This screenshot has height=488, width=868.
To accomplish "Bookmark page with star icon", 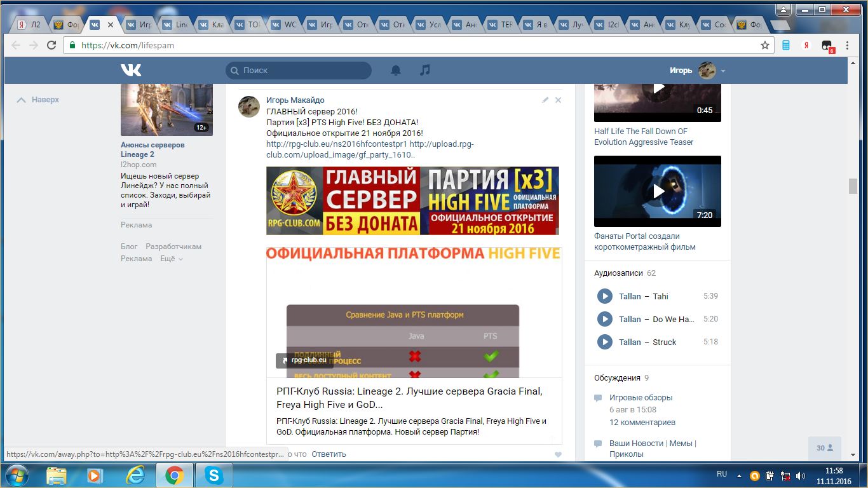I will coord(765,45).
